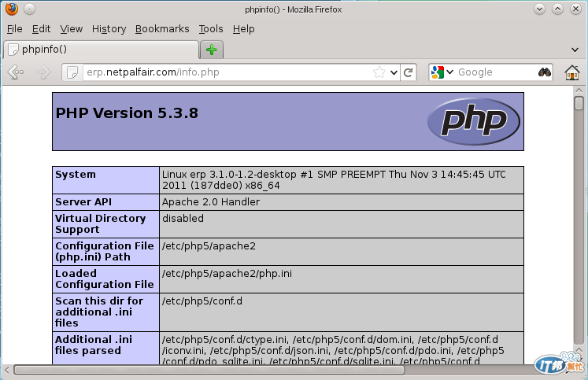Click the 'Configuration File (php.ini) Path' label
588x380 pixels.
104,252
